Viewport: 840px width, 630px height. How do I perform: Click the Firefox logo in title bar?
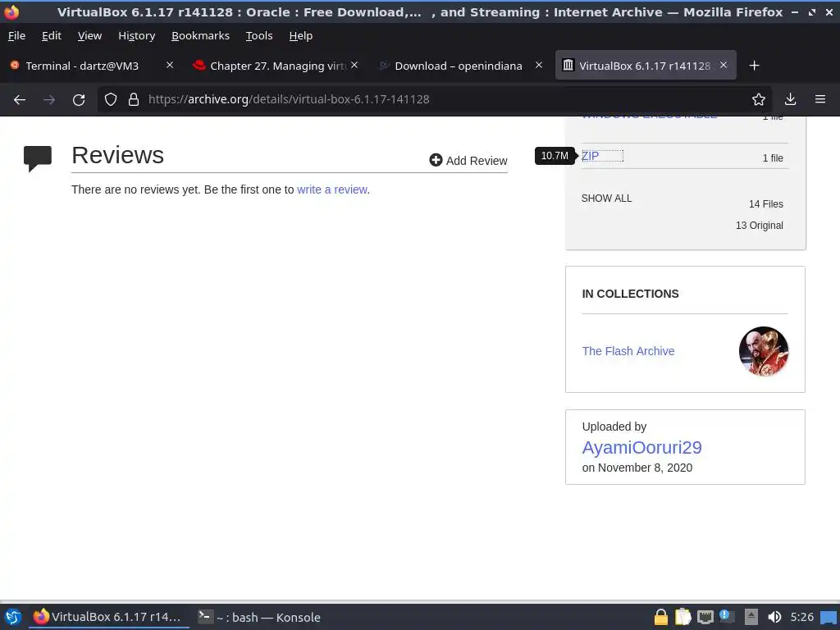click(11, 11)
